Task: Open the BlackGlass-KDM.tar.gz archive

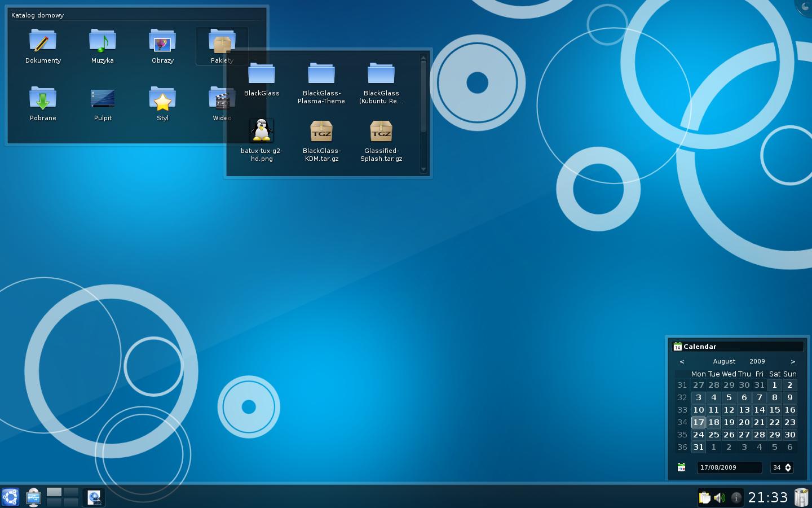Action: click(x=321, y=141)
